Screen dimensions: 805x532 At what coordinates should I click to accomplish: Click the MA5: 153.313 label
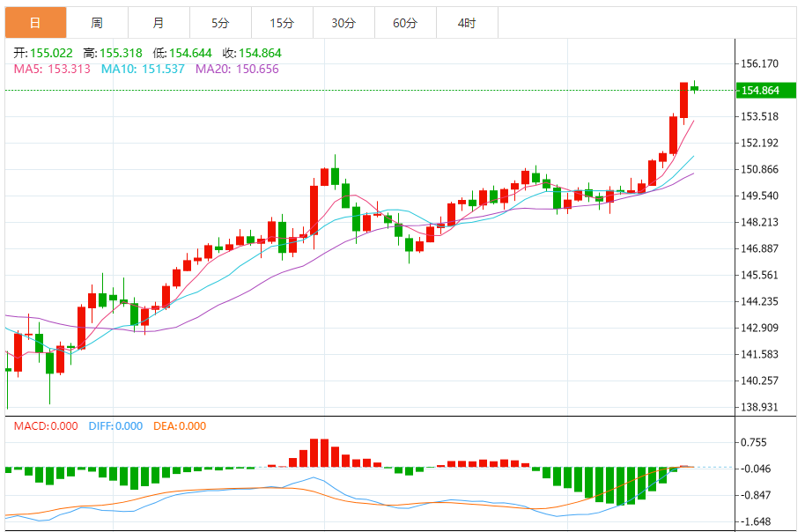[52, 69]
